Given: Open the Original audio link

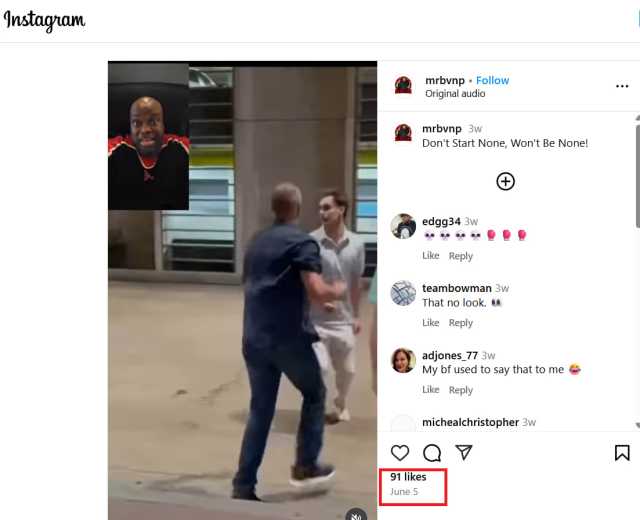Looking at the screenshot, I should tap(455, 93).
